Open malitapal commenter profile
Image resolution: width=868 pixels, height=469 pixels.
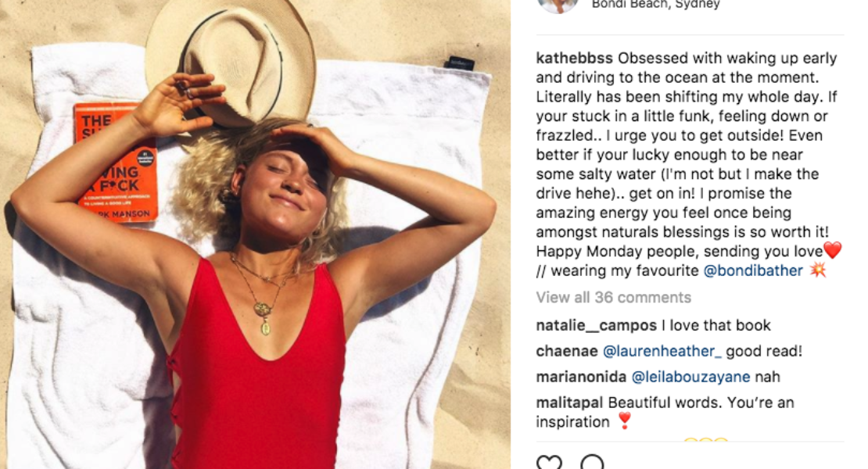569,403
